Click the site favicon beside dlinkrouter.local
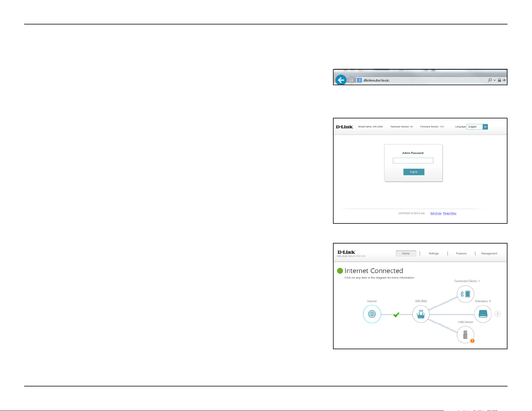This screenshot has width=532, height=411. click(x=359, y=80)
